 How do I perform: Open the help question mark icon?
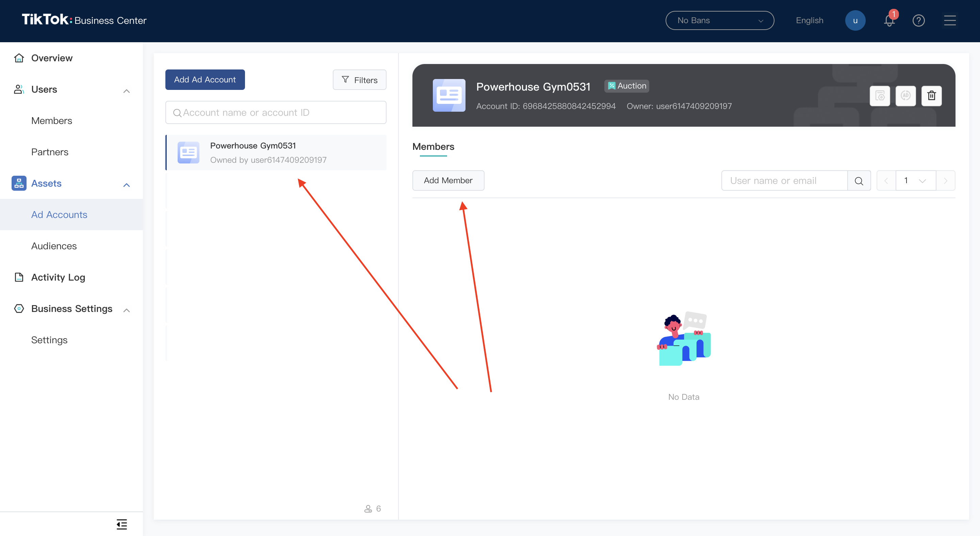(918, 20)
